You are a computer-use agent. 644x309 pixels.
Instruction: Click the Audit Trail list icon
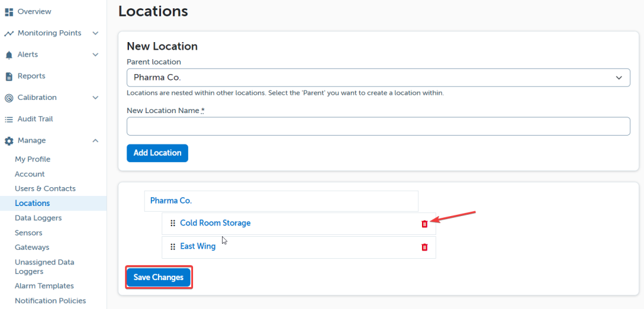tap(9, 119)
